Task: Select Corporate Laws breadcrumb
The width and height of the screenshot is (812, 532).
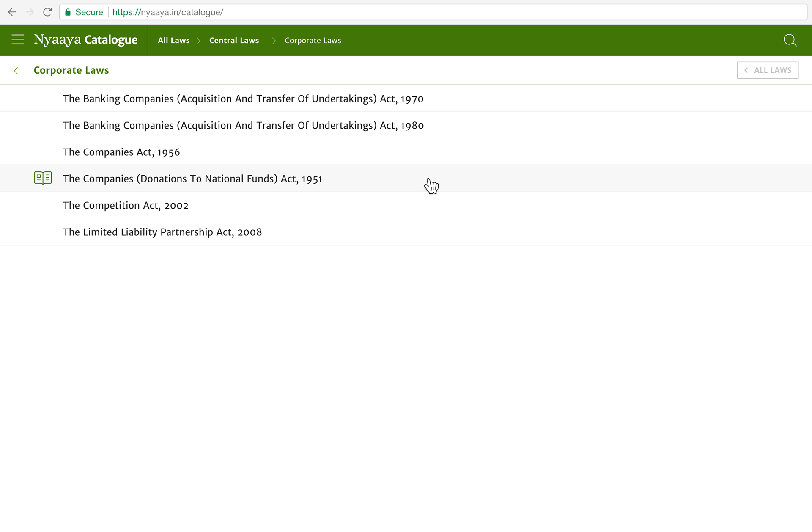Action: point(313,41)
